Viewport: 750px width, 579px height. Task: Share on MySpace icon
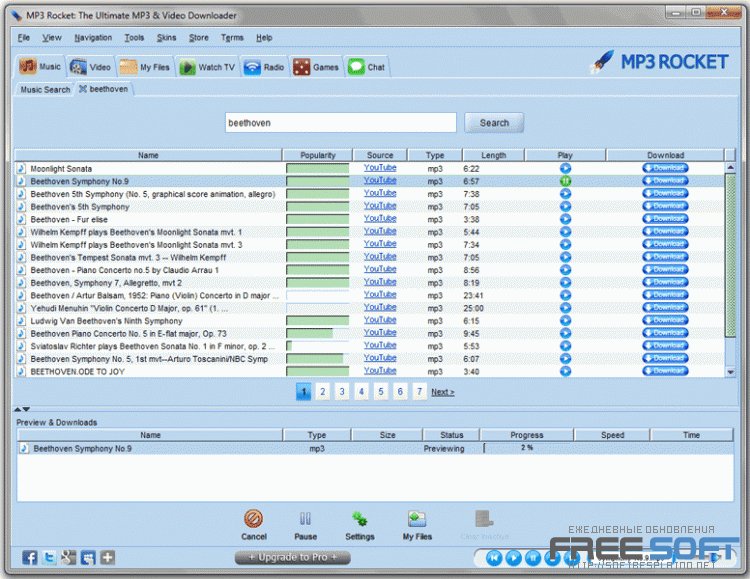click(x=88, y=557)
